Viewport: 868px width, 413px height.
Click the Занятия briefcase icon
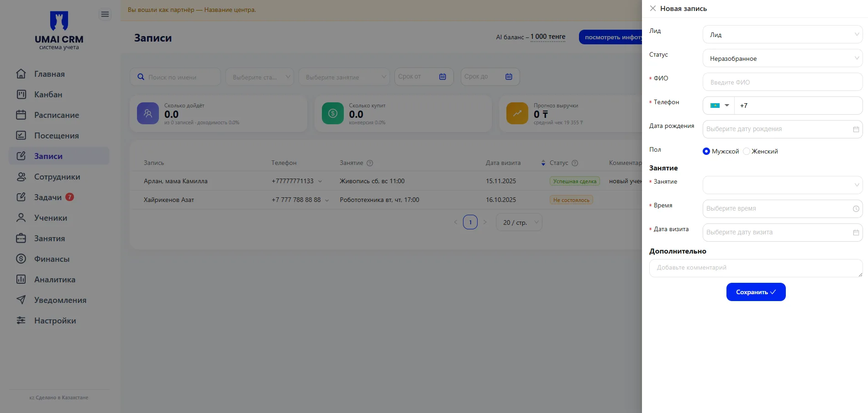coord(21,238)
